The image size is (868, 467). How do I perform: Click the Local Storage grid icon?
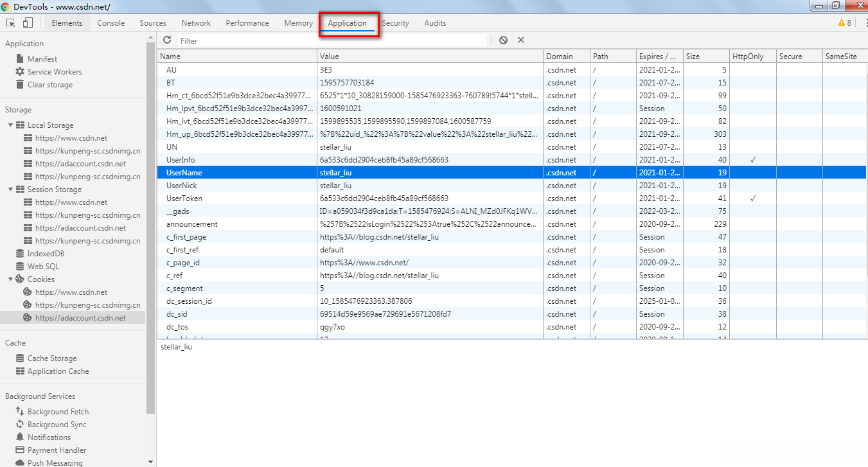[20, 125]
